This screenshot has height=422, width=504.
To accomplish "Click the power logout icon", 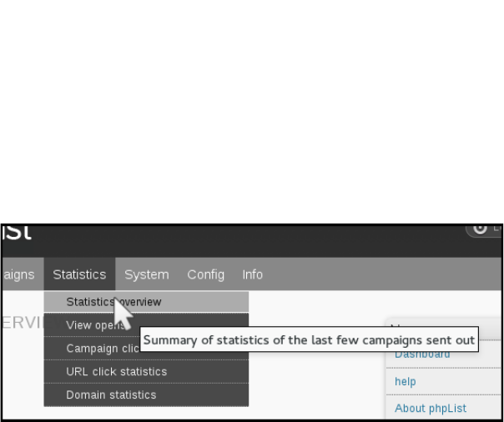I will (480, 229).
